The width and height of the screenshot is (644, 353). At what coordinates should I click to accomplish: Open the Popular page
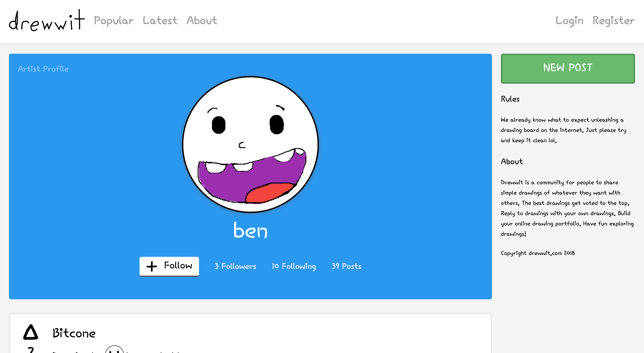[x=114, y=21]
